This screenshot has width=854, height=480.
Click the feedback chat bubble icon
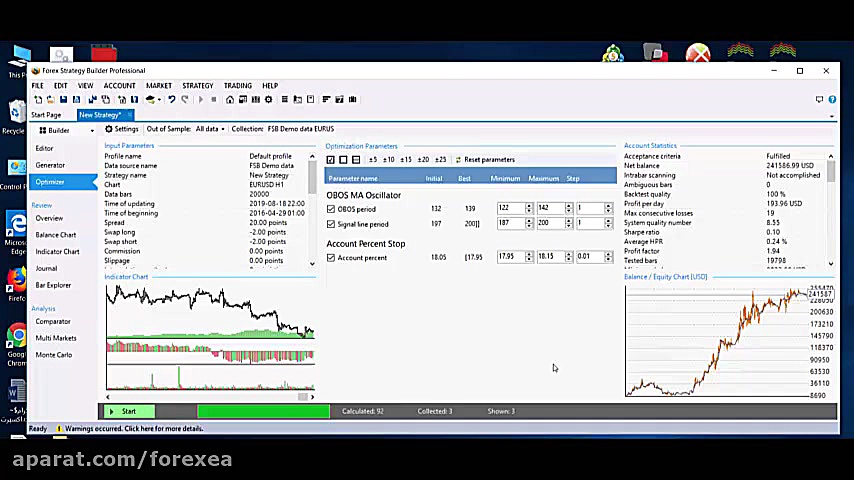point(819,100)
